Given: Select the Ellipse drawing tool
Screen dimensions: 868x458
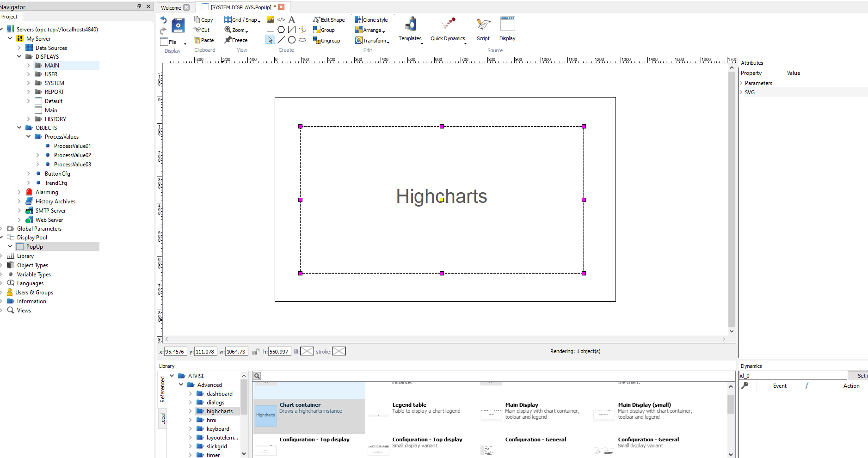Looking at the screenshot, I should 302,40.
